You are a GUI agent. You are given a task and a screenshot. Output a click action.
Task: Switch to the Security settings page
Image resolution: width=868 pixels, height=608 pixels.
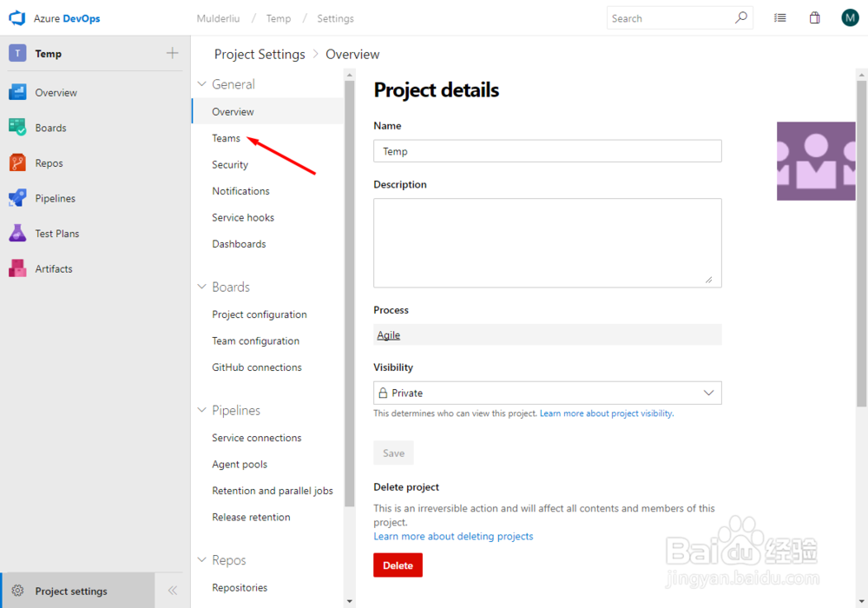point(229,164)
